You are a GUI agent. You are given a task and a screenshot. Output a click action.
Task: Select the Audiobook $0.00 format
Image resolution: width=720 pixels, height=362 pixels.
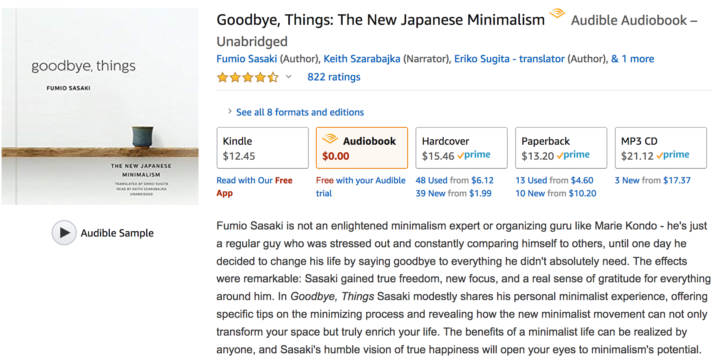coord(362,148)
